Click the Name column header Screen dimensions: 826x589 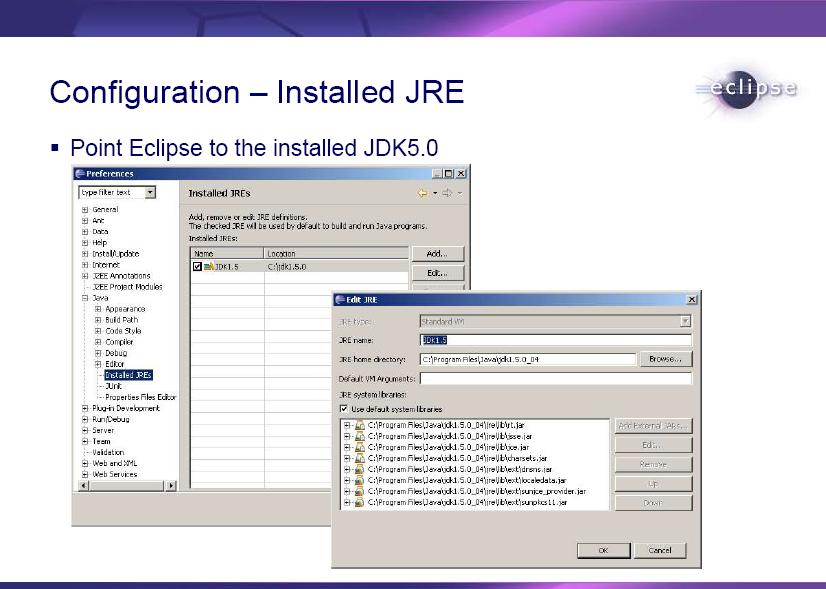(x=227, y=253)
